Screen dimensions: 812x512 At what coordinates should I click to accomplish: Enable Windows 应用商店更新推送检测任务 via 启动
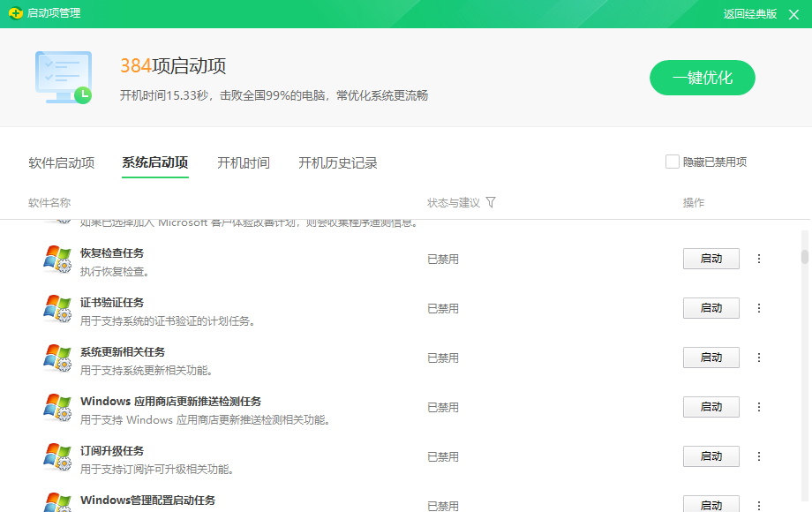710,407
